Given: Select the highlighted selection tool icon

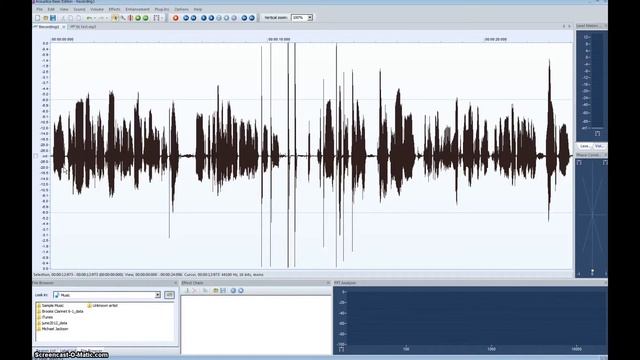Looking at the screenshot, I should [x=115, y=18].
